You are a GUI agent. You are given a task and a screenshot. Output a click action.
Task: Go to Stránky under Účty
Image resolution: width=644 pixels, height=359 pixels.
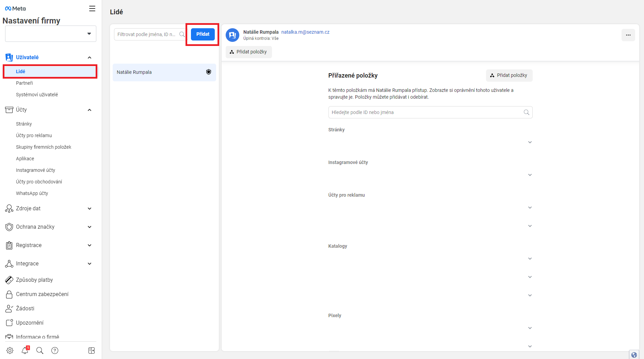tap(24, 124)
